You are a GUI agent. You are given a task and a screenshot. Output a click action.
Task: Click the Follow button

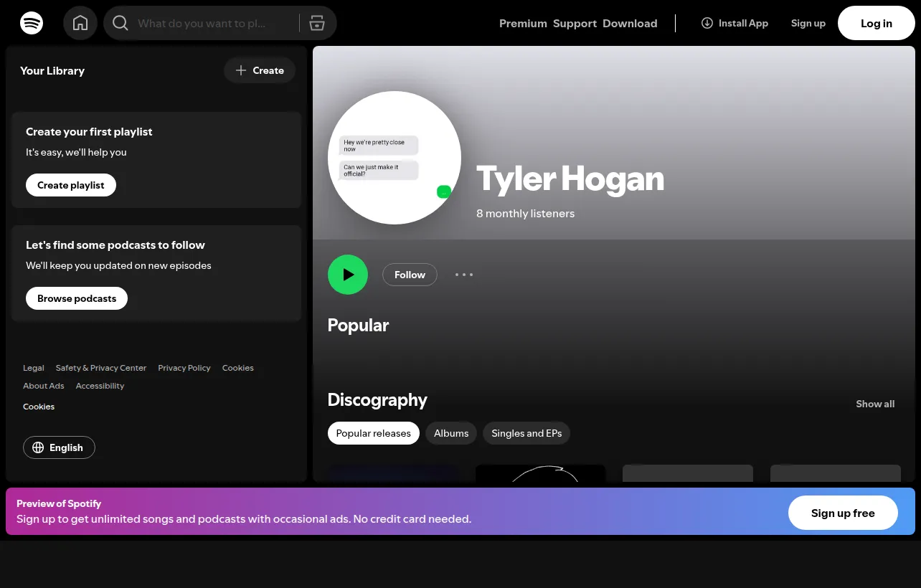(410, 275)
